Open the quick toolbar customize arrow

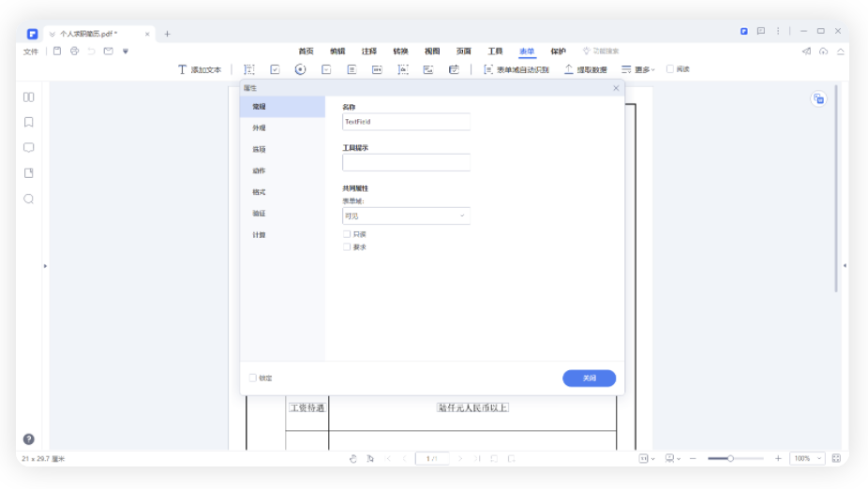[x=126, y=52]
